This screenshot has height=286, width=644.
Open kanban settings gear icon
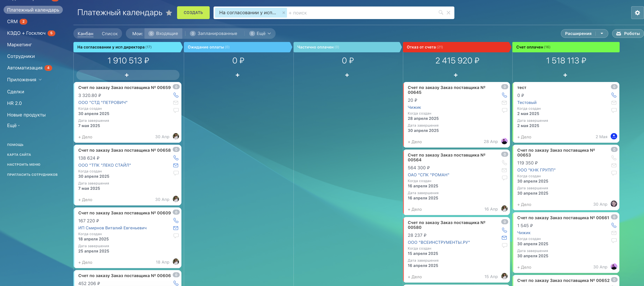tap(637, 13)
